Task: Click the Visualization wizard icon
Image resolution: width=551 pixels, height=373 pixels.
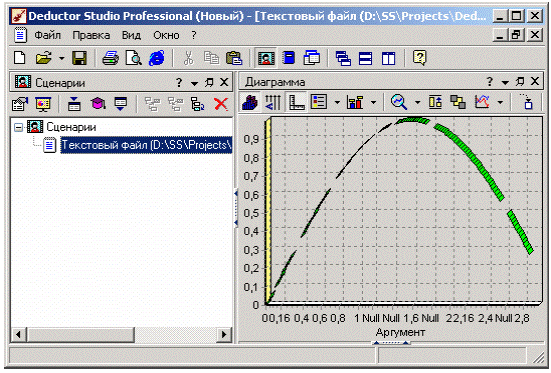Action: (43, 104)
